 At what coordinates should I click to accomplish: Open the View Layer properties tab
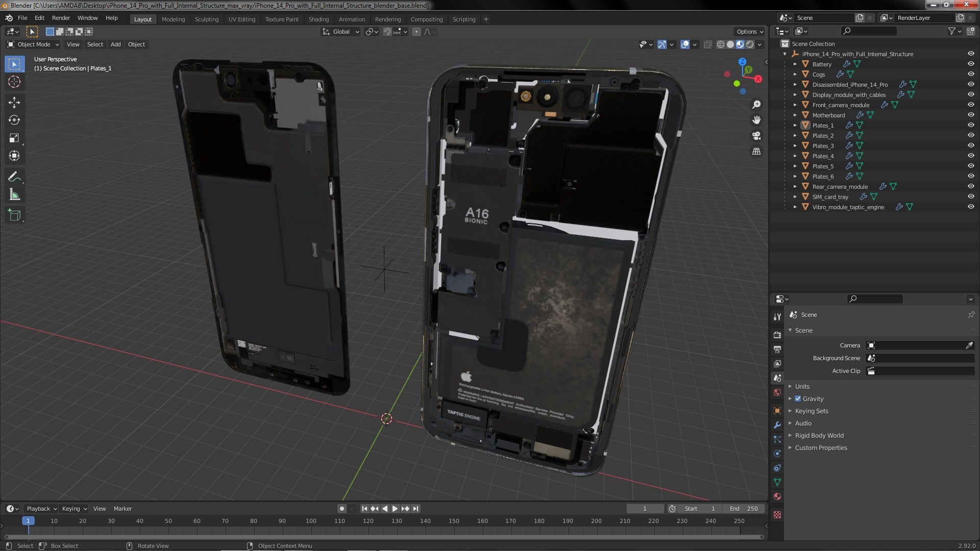pyautogui.click(x=777, y=364)
